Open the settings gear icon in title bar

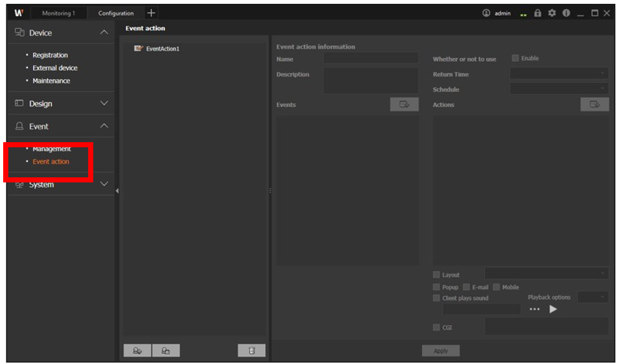tap(552, 13)
